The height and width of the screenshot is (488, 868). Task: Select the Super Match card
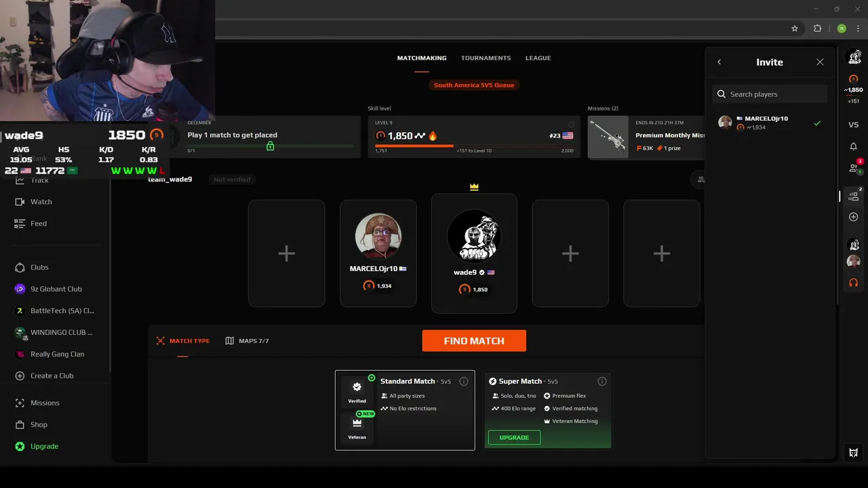(x=548, y=410)
